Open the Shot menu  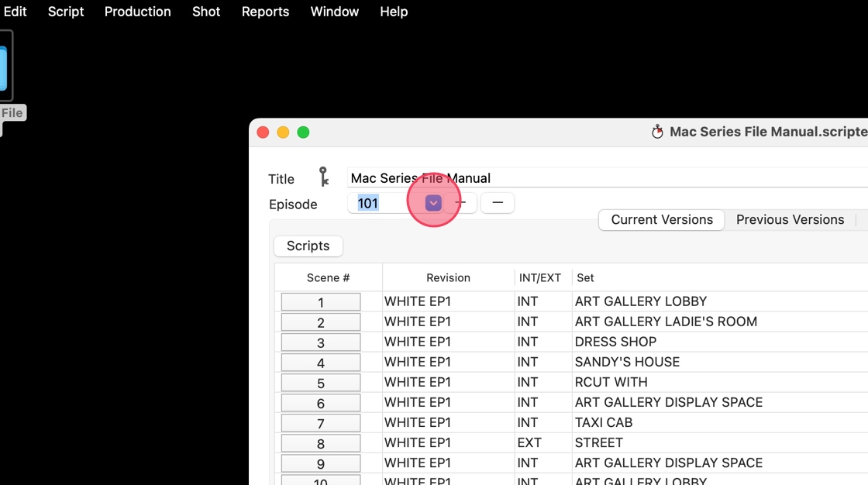click(206, 12)
